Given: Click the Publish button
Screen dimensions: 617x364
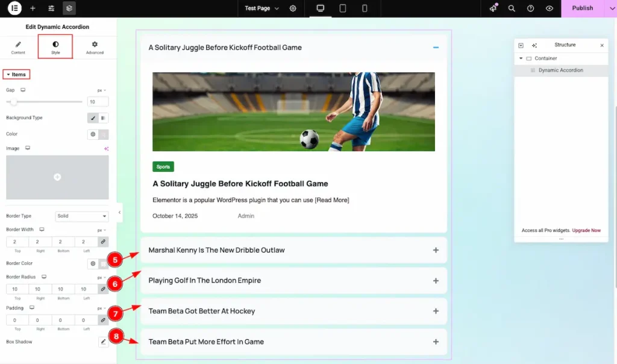Looking at the screenshot, I should tap(582, 8).
